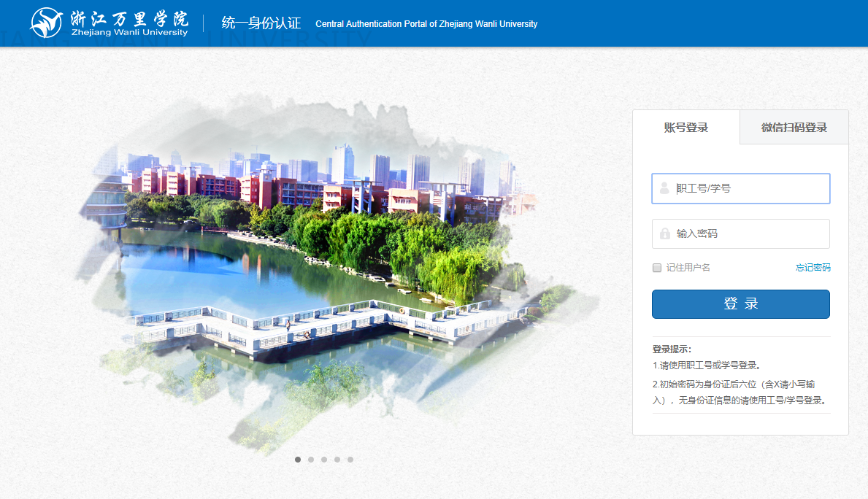Image resolution: width=868 pixels, height=499 pixels.
Task: Click the user silhouette icon in username field
Action: coord(664,188)
